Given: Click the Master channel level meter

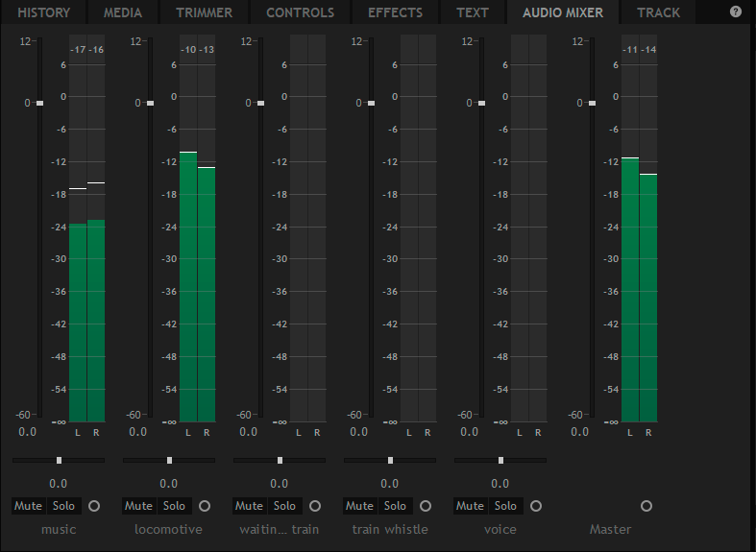Looking at the screenshot, I should click(639, 228).
